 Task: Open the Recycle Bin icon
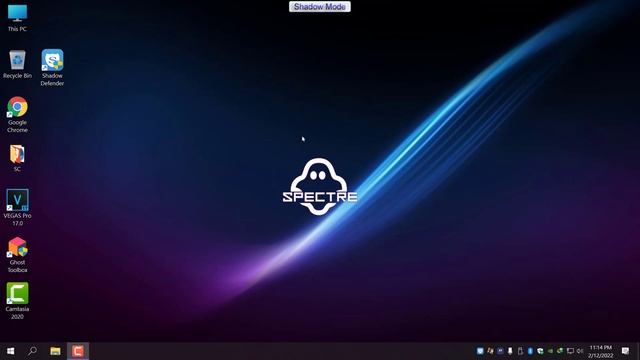tap(17, 64)
